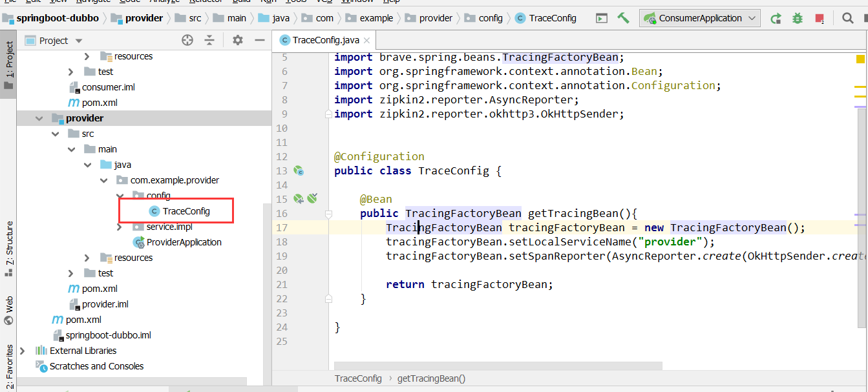Fold the getTracingBean method at line 16
868x392 pixels.
click(328, 214)
